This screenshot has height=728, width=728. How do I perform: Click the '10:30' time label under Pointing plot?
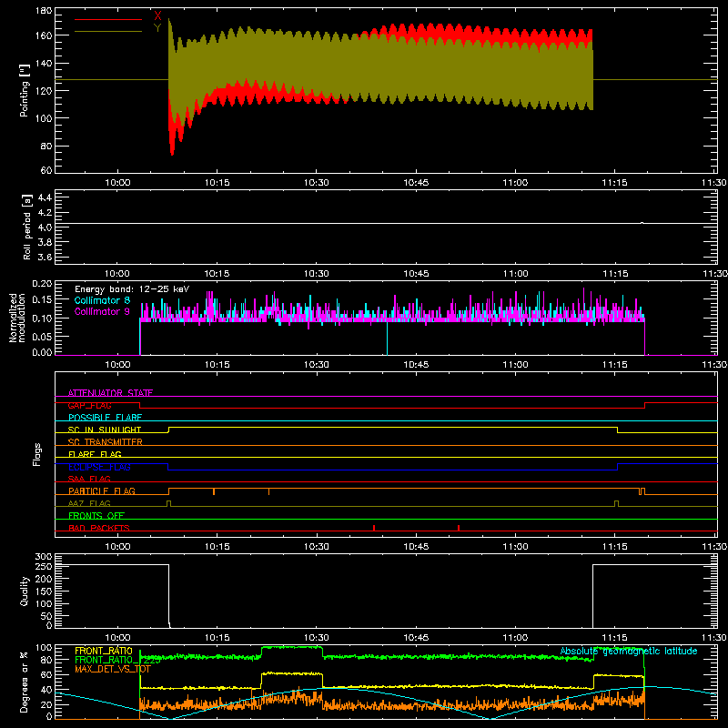click(316, 183)
